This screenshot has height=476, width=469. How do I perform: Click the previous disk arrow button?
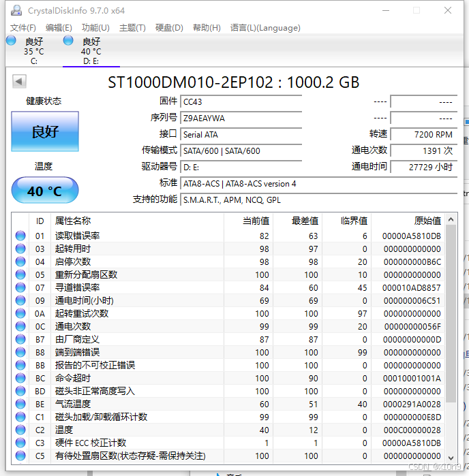(x=19, y=81)
